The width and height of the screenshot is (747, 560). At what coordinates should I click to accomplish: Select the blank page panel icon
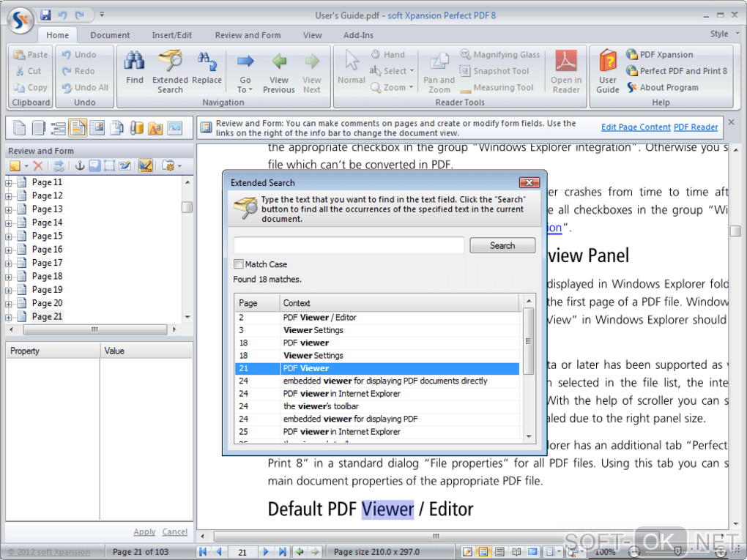click(x=19, y=127)
